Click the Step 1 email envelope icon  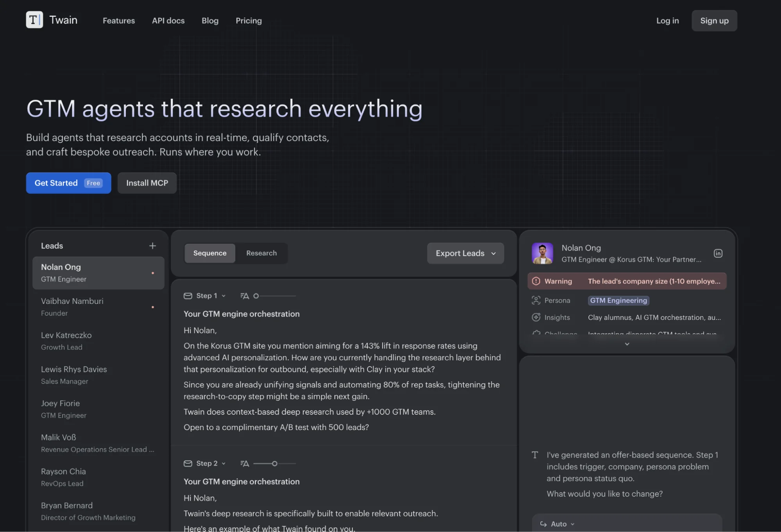[188, 296]
